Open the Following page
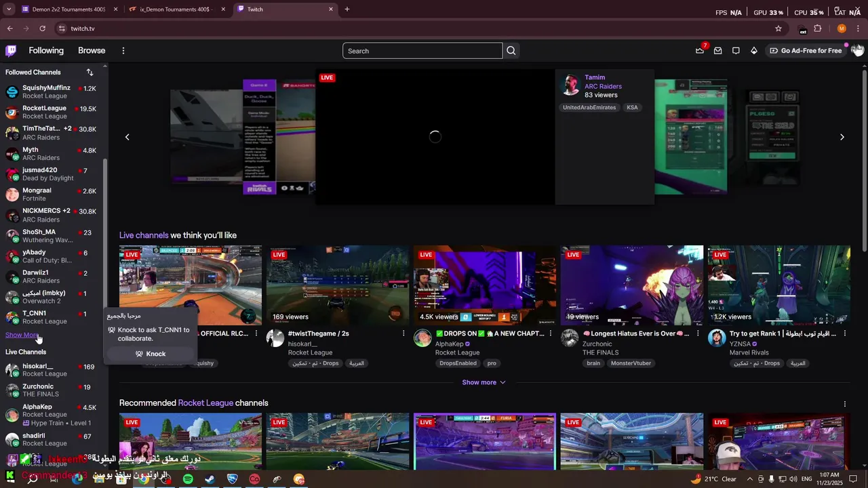Image resolution: width=868 pixels, height=488 pixels. [46, 51]
